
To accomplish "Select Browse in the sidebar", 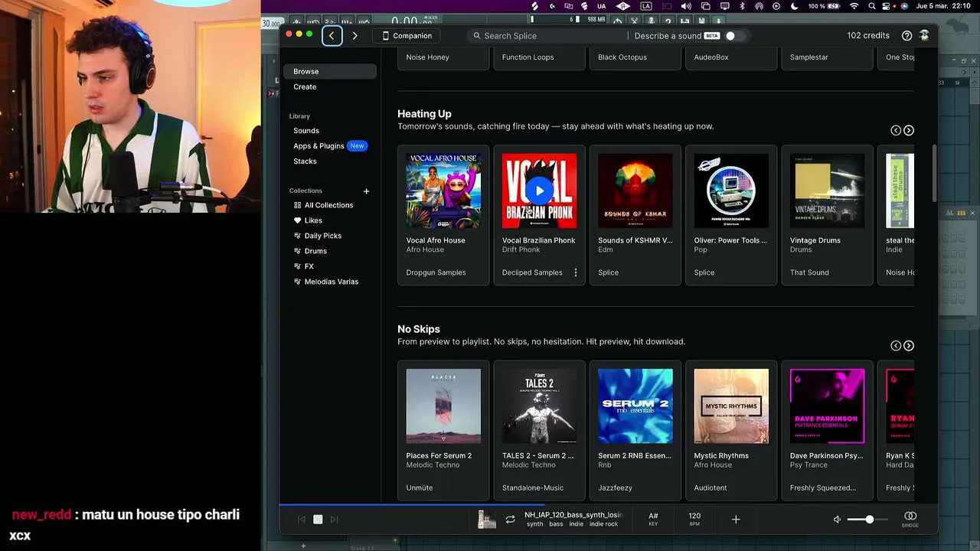I will click(329, 71).
